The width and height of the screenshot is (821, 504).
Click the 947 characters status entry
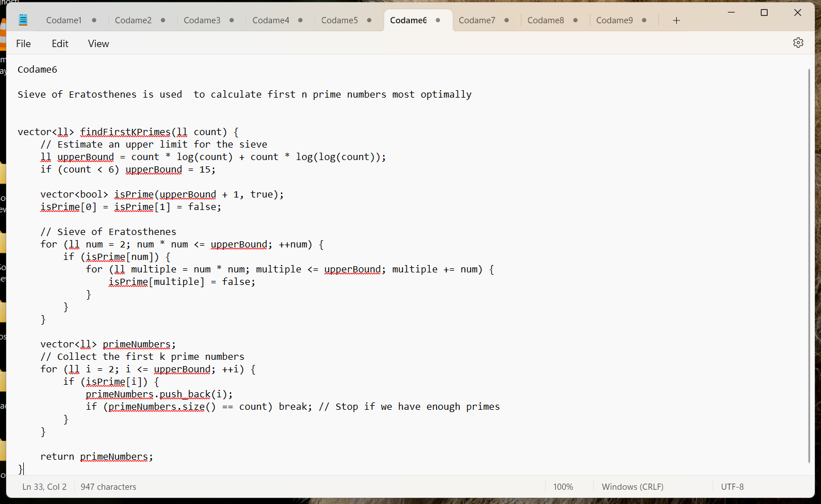point(108,487)
